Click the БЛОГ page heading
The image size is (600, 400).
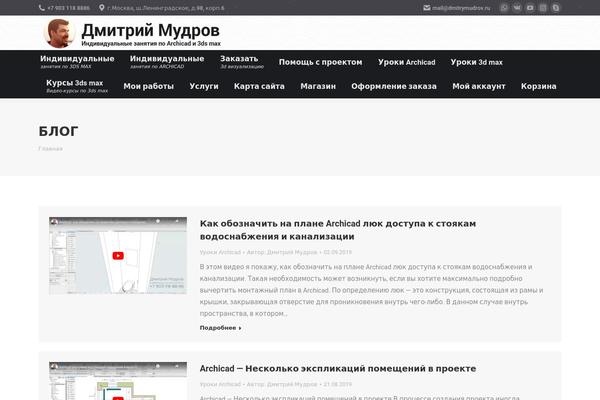[x=58, y=131]
